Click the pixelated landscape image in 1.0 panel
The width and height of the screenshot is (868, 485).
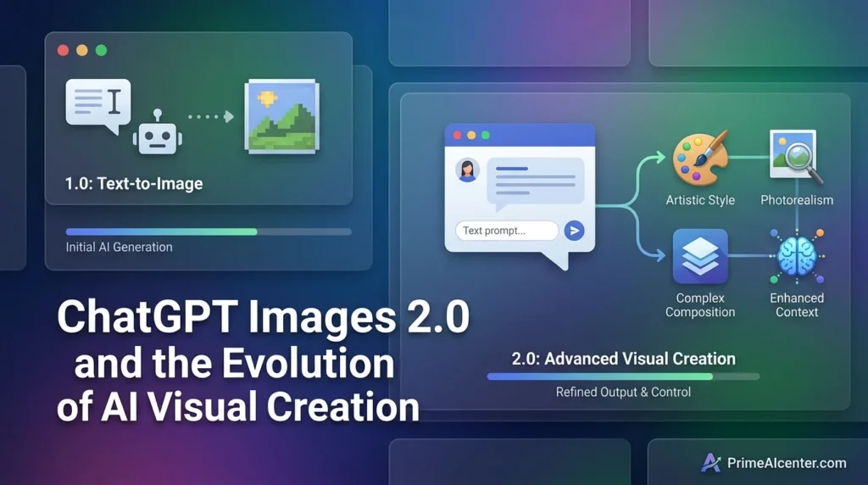point(281,116)
